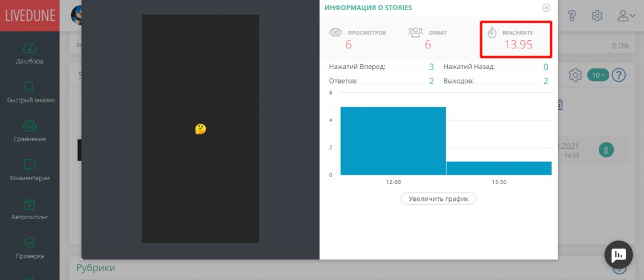The height and width of the screenshot is (280, 644).
Task: Open the chat widget button
Action: (618, 254)
